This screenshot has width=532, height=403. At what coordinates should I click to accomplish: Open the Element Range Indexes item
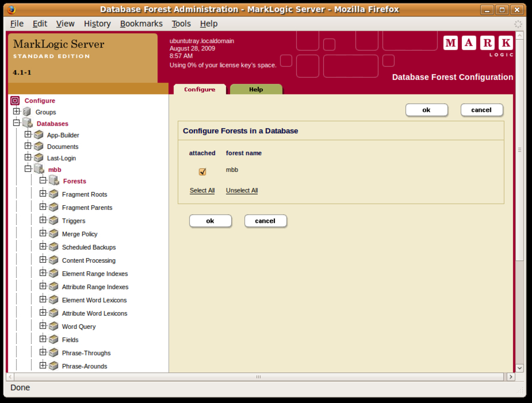pyautogui.click(x=95, y=274)
